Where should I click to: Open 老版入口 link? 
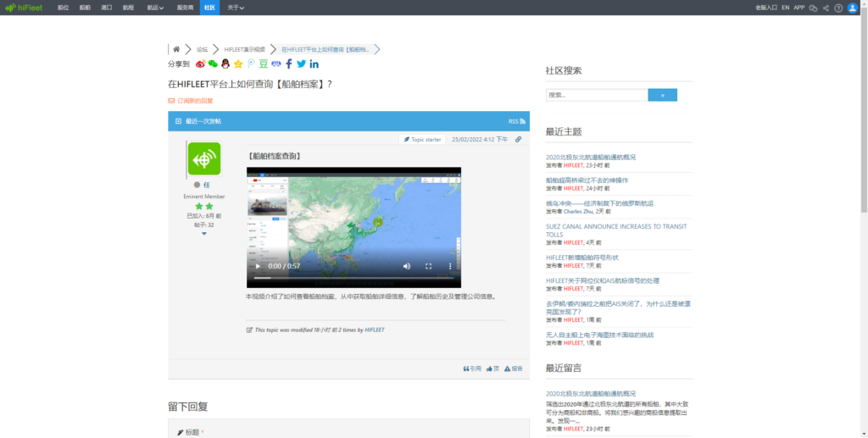[766, 8]
